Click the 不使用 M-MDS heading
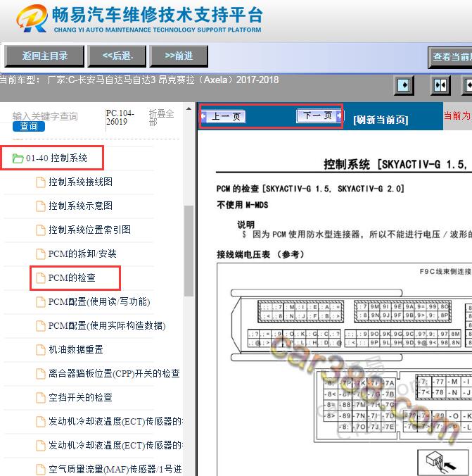The height and width of the screenshot is (476, 472). click(x=243, y=205)
